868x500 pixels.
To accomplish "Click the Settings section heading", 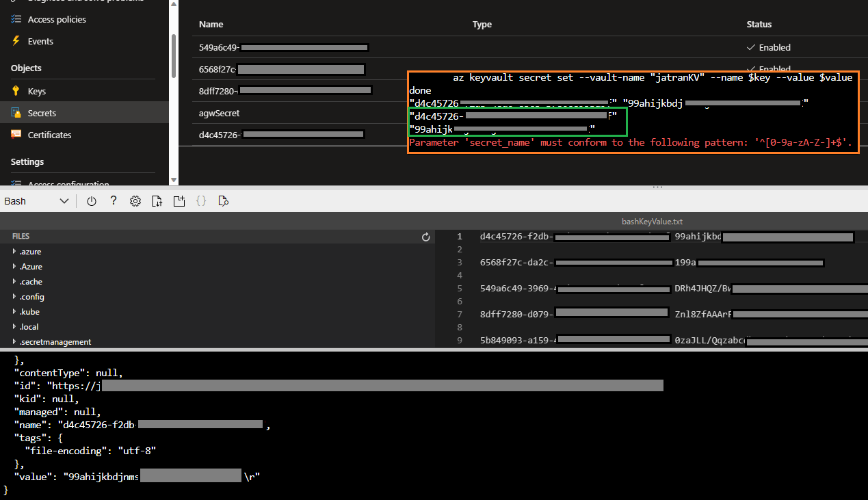I will click(x=27, y=161).
